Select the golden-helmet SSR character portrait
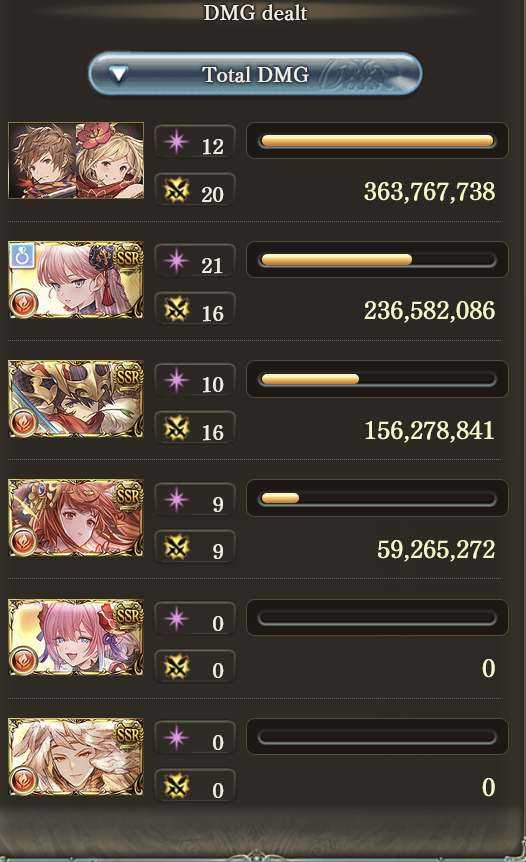The image size is (526, 862). 76,399
